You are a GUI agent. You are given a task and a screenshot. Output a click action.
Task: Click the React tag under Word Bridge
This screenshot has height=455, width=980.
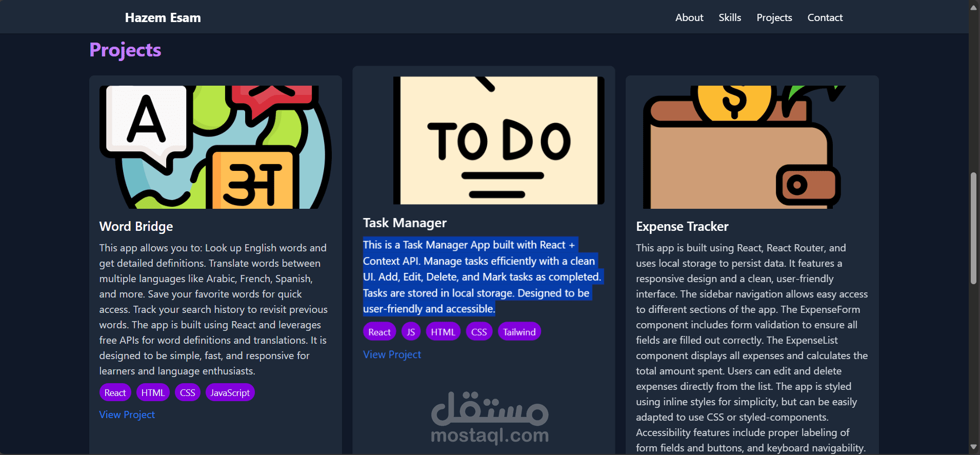[115, 393]
